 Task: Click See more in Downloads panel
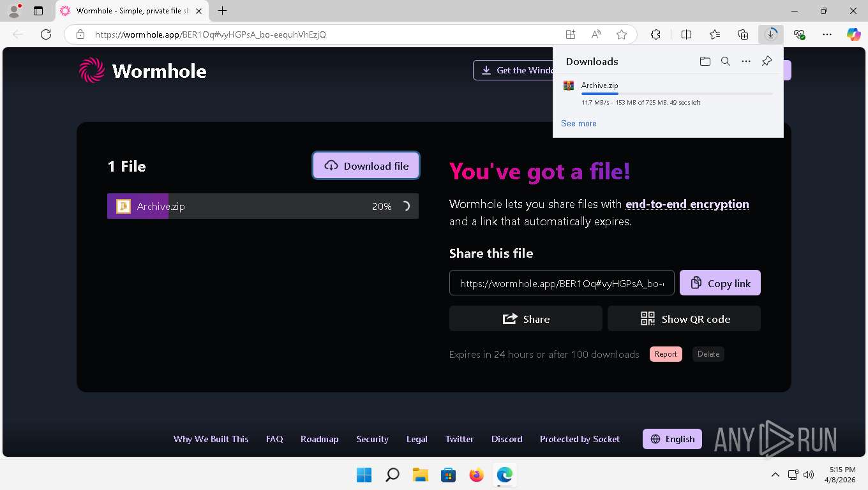pyautogui.click(x=579, y=123)
